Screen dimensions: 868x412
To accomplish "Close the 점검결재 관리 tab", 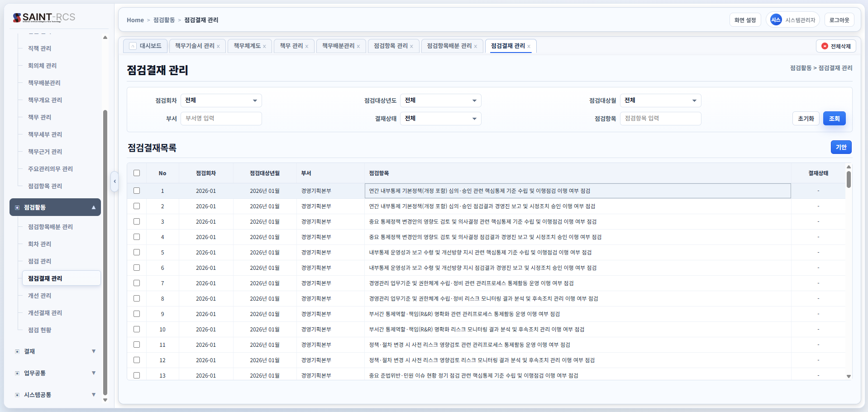I will 529,47.
